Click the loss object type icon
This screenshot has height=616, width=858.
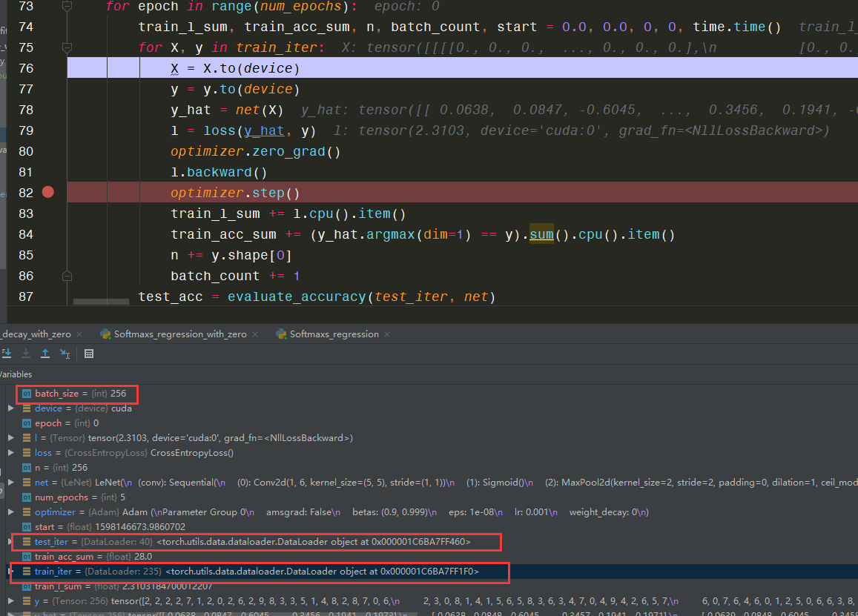click(x=26, y=452)
